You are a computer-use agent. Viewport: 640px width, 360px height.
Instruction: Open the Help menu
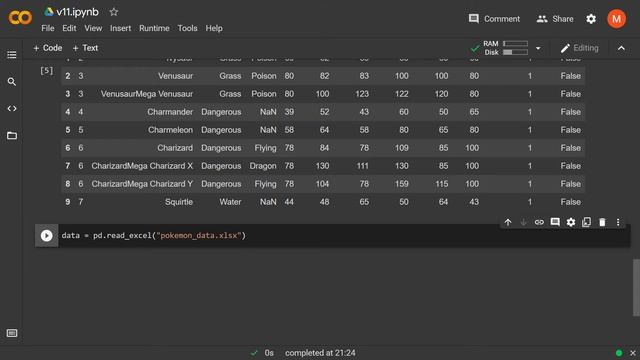(214, 28)
